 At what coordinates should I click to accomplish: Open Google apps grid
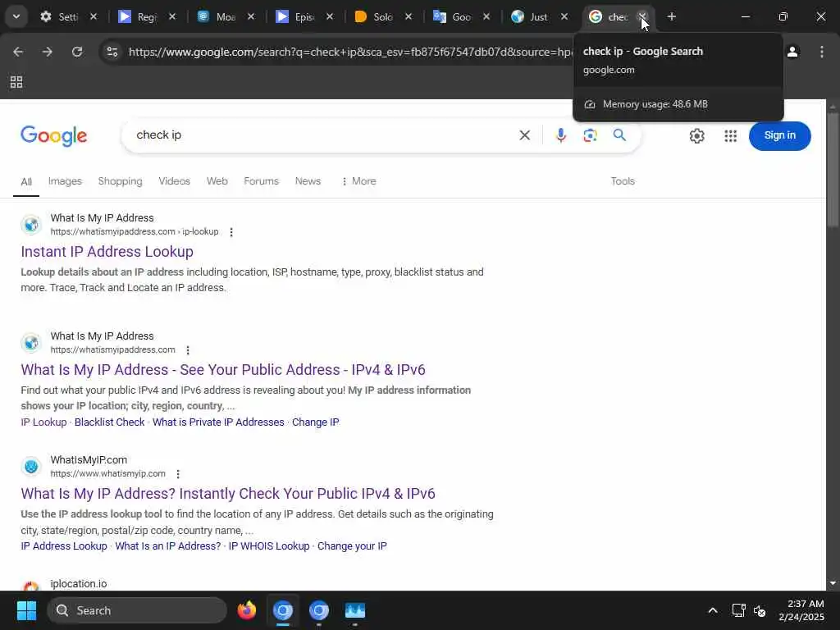730,136
